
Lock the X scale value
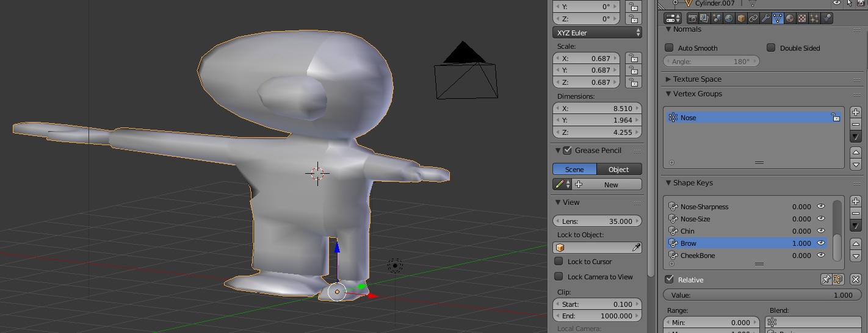coord(633,58)
